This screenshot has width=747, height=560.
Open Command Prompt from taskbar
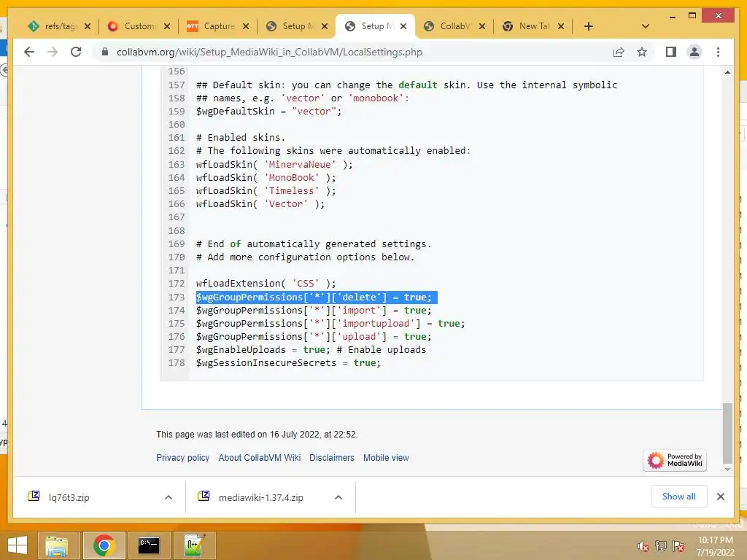click(149, 545)
